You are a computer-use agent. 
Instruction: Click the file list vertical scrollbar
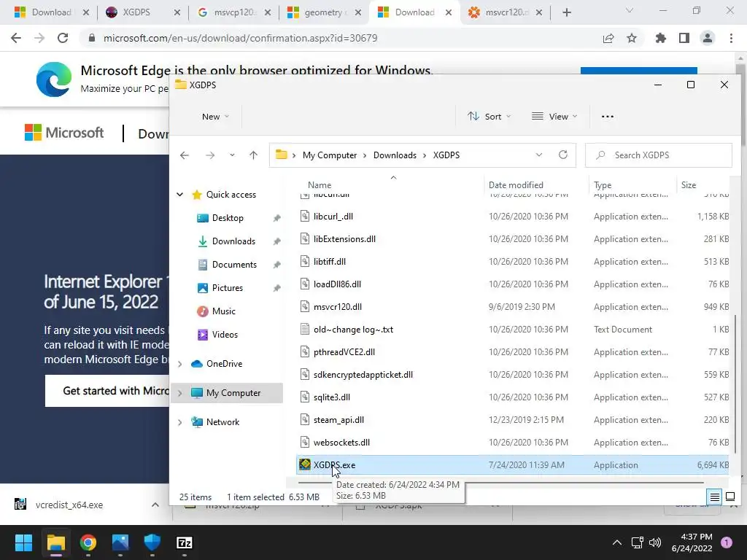735,384
